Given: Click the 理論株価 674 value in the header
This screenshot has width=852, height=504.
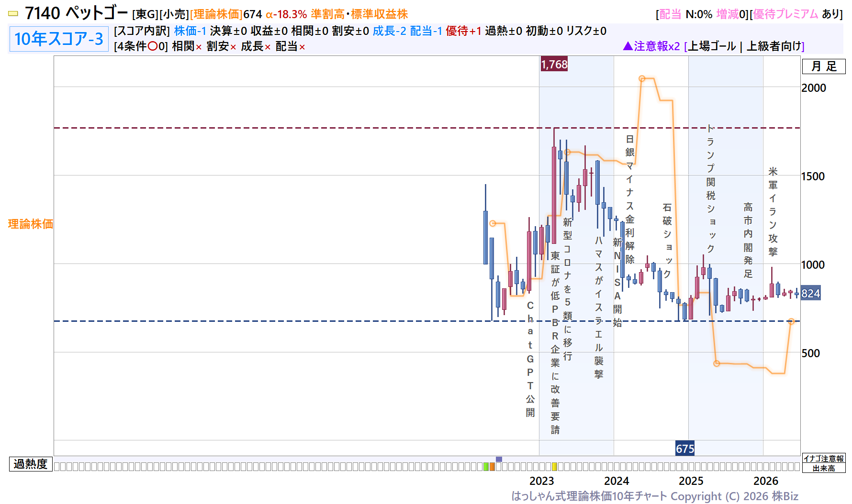Looking at the screenshot, I should click(x=226, y=14).
